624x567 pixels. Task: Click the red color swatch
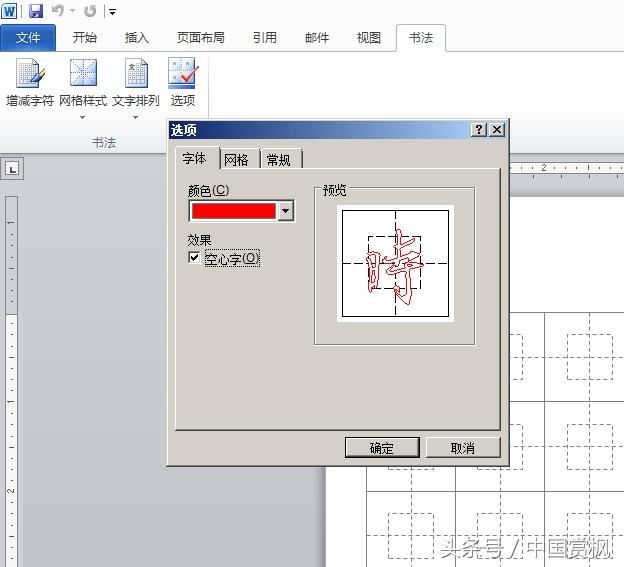coord(234,211)
